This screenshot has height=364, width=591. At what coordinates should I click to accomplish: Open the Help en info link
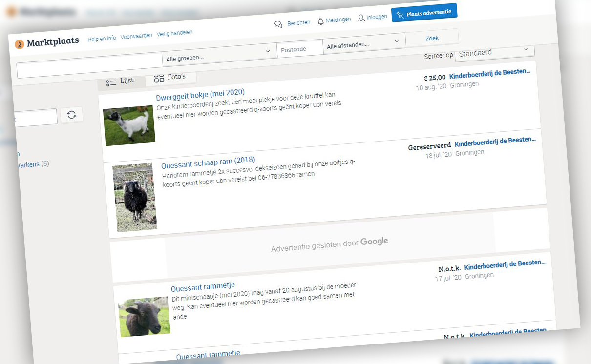pos(102,39)
